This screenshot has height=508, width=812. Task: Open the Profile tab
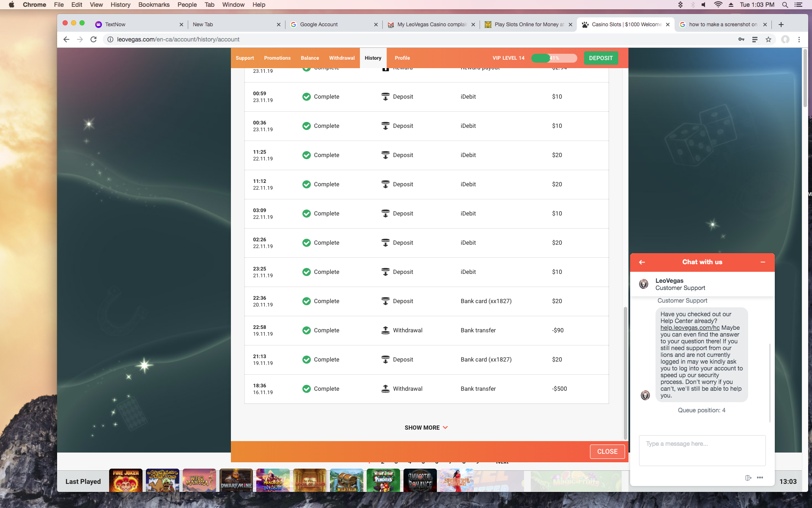(402, 58)
